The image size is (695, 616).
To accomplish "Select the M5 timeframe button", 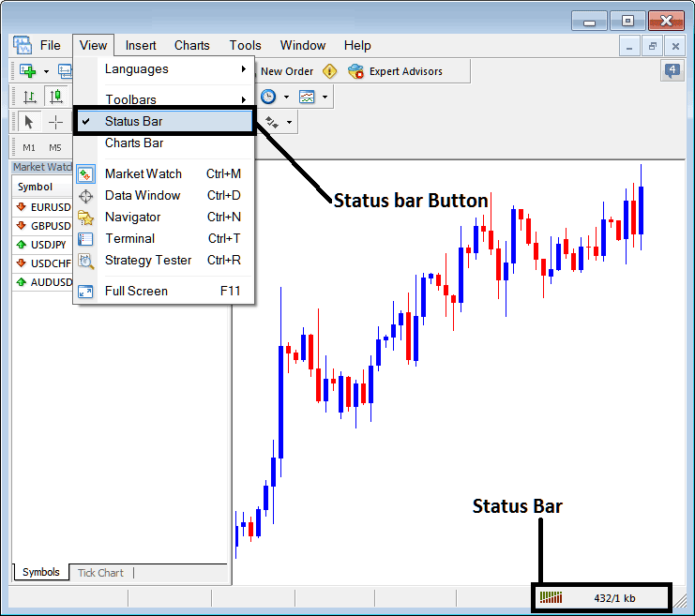I will 55,147.
